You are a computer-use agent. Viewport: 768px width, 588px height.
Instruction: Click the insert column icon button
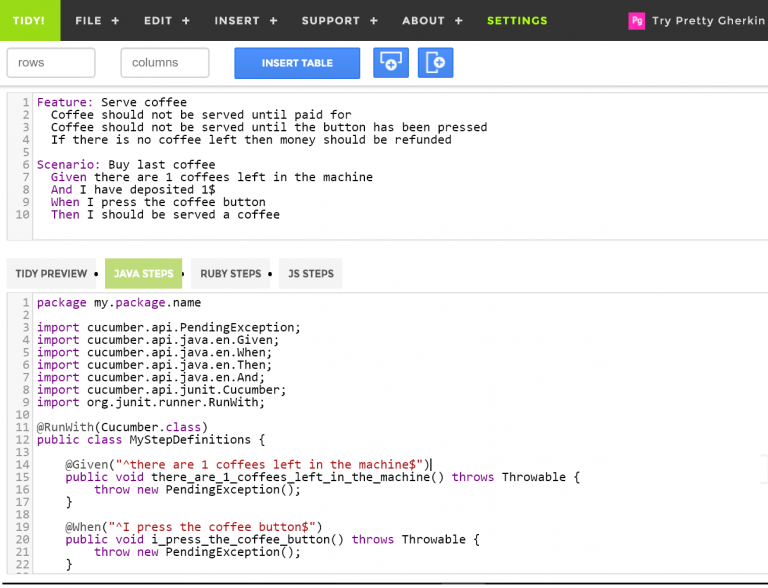pyautogui.click(x=435, y=63)
